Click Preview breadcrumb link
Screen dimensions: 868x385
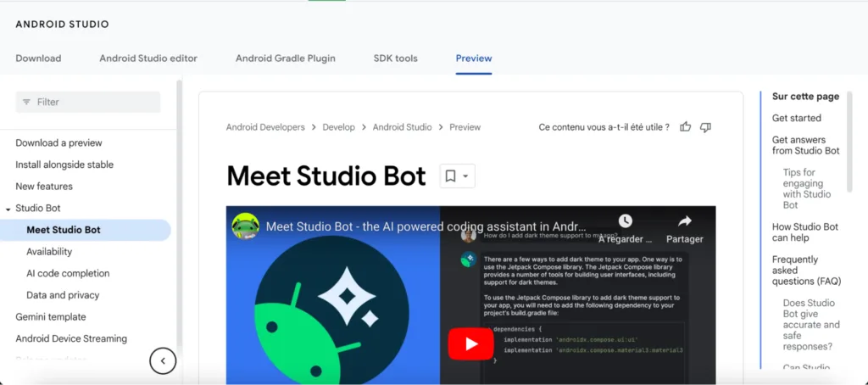[465, 127]
